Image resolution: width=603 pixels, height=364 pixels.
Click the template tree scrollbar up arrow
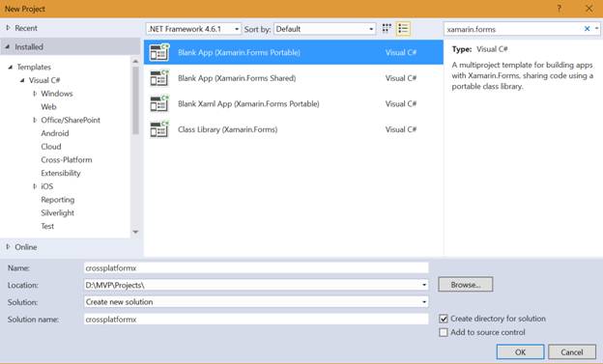click(x=135, y=62)
